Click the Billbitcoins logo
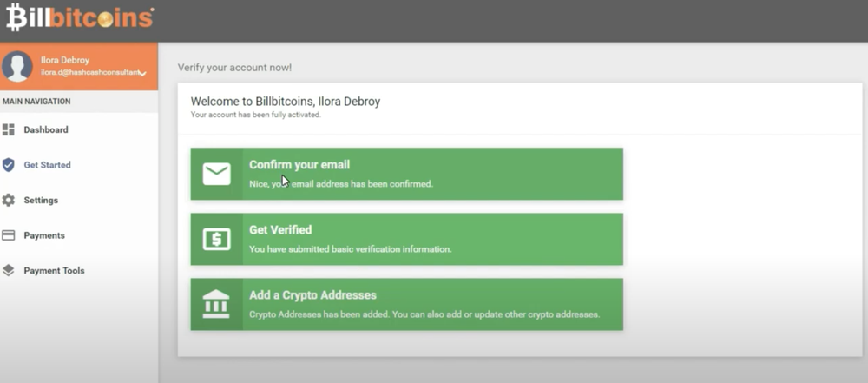The width and height of the screenshot is (868, 383). (x=80, y=17)
